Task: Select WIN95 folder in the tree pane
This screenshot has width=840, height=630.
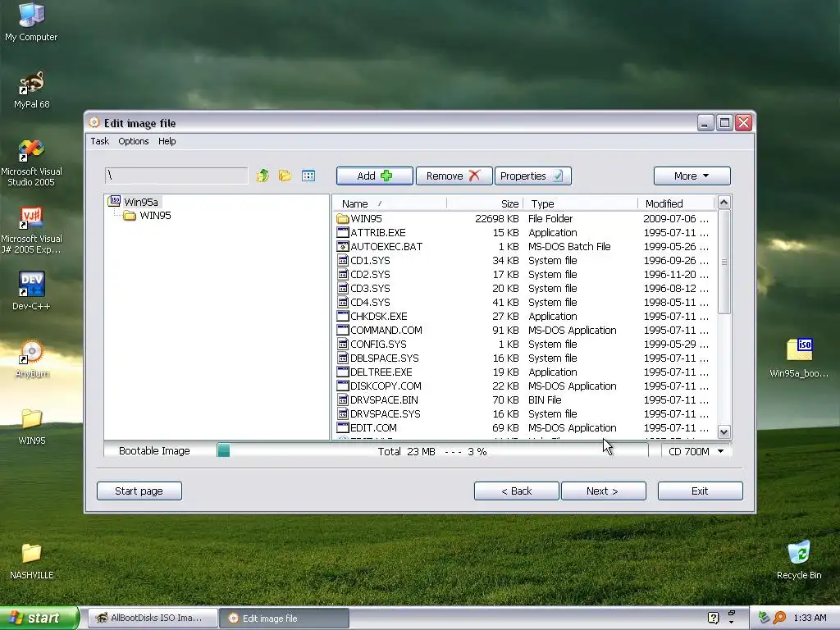Action: [155, 216]
